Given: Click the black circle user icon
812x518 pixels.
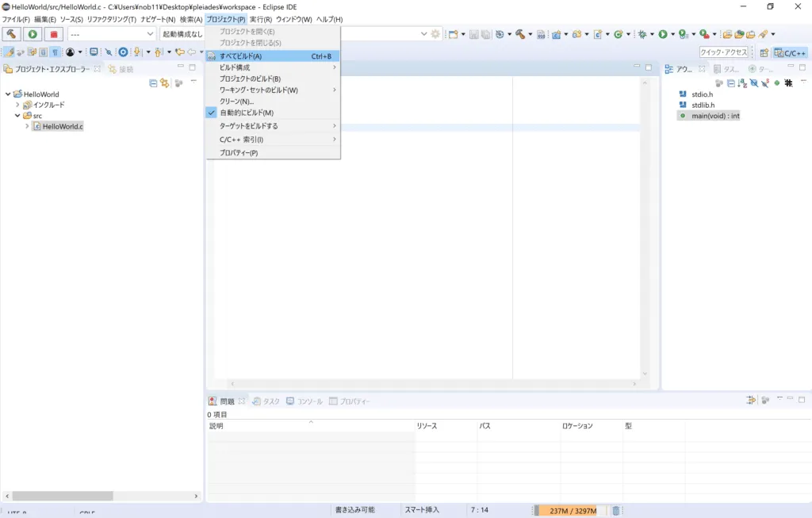Looking at the screenshot, I should click(70, 52).
